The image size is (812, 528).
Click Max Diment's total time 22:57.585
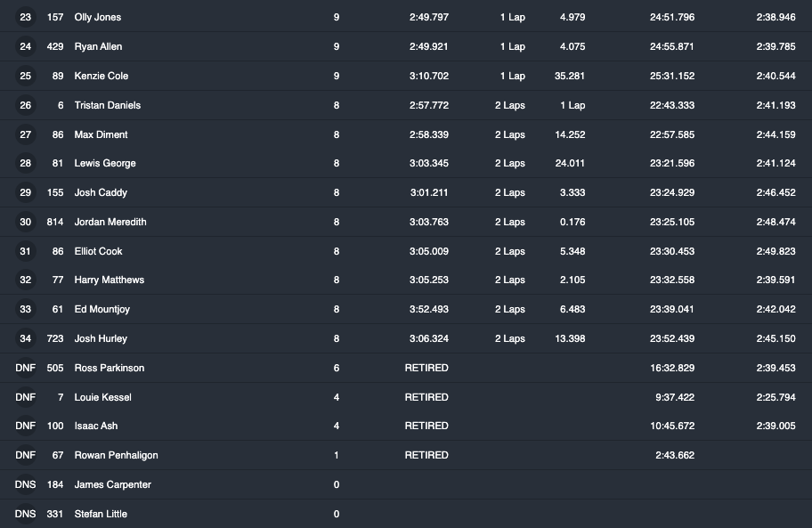(x=672, y=134)
